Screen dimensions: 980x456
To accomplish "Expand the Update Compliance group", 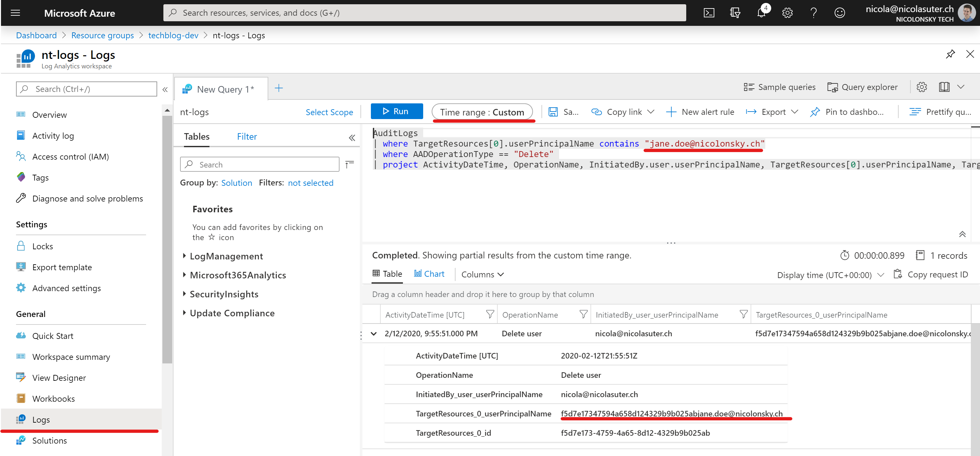I will 184,313.
